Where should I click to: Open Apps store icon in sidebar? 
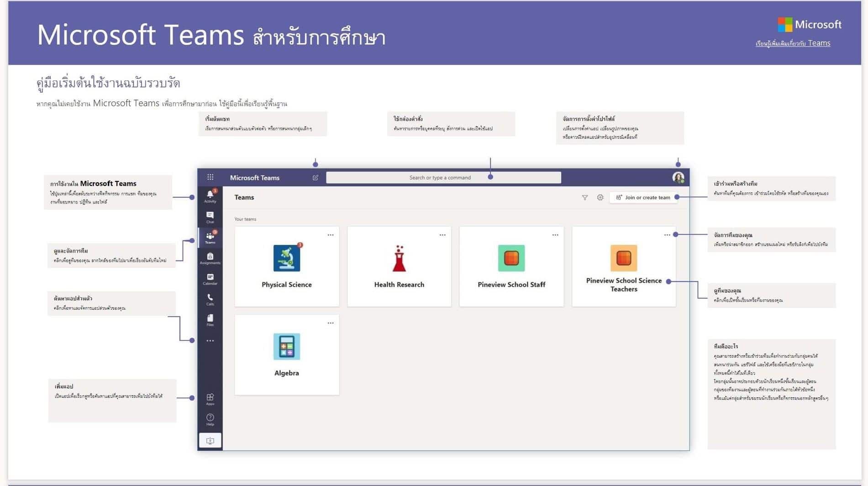[210, 399]
